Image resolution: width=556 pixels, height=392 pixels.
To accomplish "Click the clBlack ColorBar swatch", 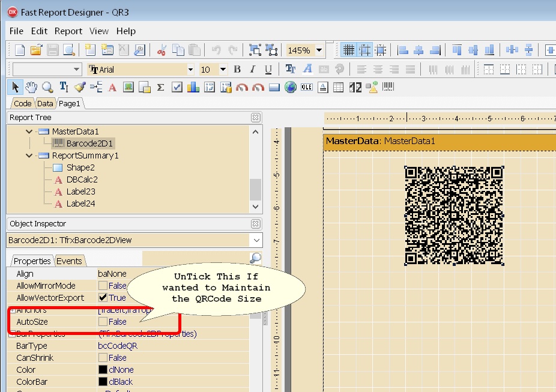I will [x=103, y=382].
